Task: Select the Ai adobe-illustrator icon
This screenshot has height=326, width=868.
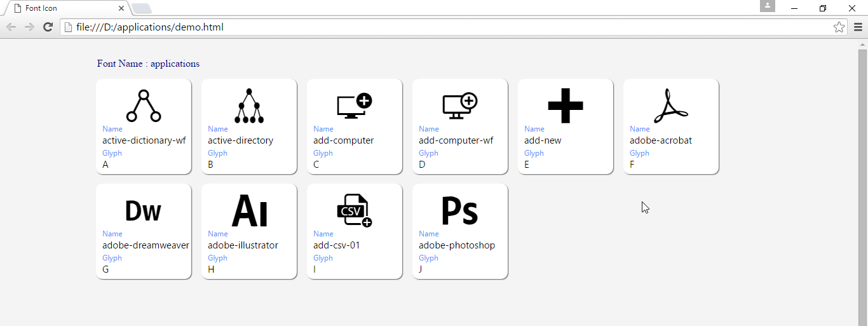Action: (x=249, y=210)
